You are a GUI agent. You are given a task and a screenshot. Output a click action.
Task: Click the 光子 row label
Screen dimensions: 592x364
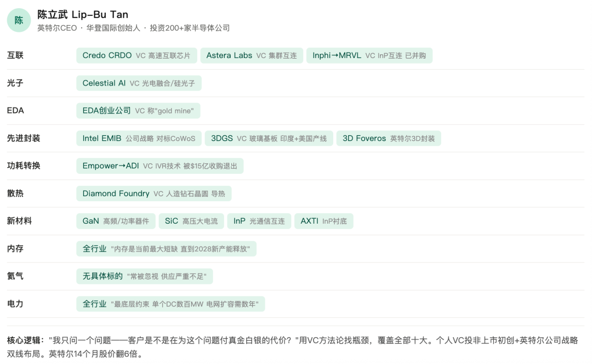15,83
